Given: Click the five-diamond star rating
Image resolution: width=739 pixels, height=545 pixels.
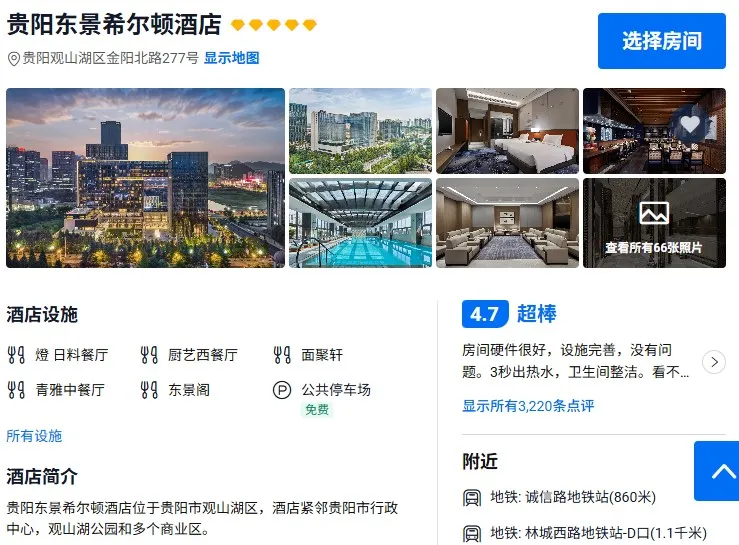Looking at the screenshot, I should (274, 25).
